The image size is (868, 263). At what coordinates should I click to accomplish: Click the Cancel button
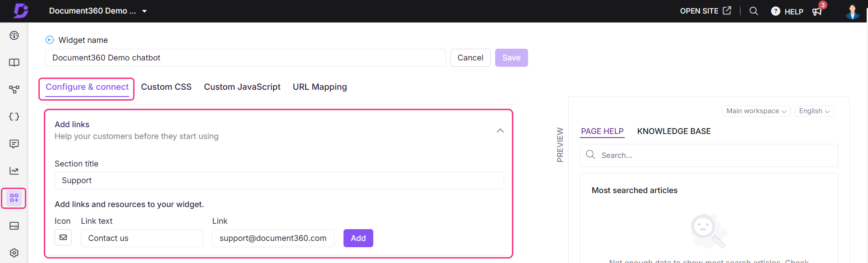[x=470, y=58]
